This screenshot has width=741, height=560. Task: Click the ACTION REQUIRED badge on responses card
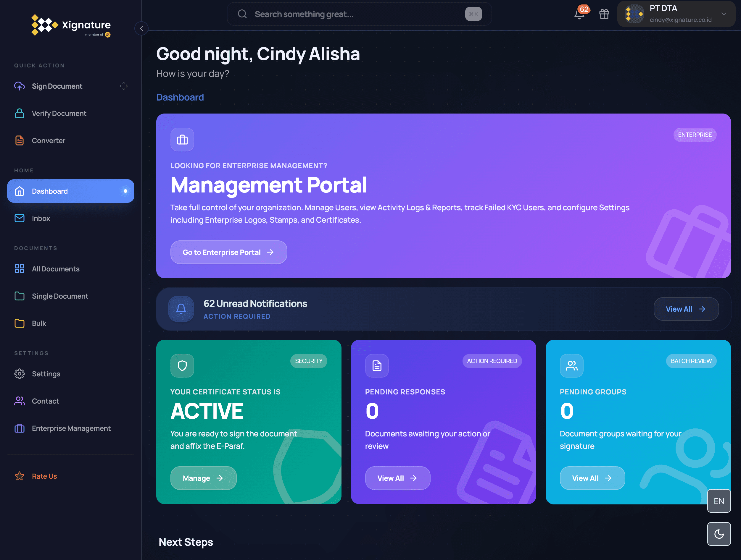pos(492,361)
